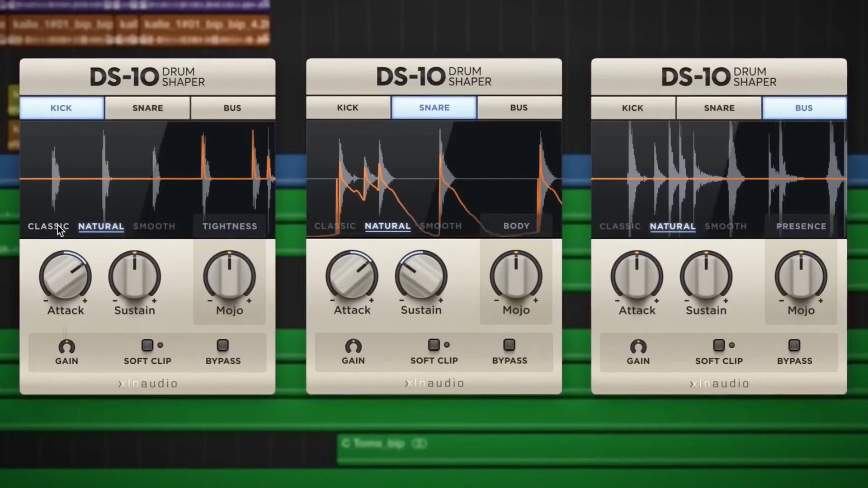
Task: Click Attack knob in middle snare plugin
Action: 352,275
